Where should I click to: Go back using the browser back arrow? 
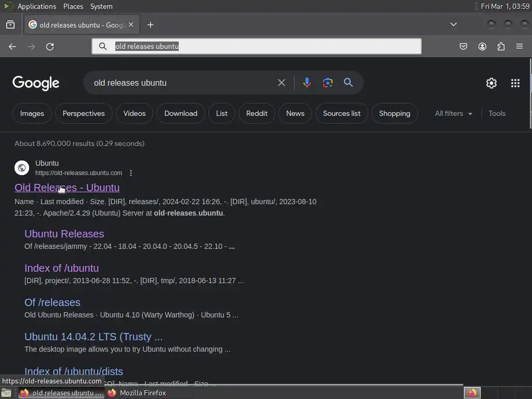[12, 46]
